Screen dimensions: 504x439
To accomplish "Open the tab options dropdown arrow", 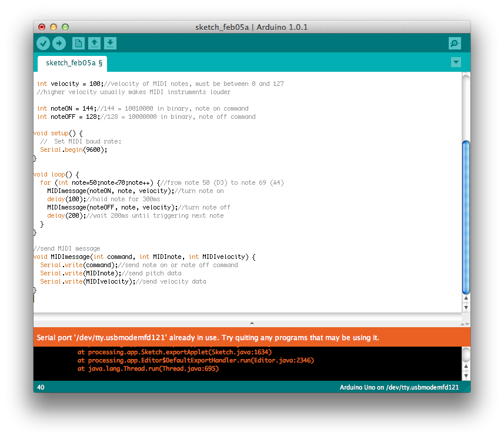I will 456,62.
